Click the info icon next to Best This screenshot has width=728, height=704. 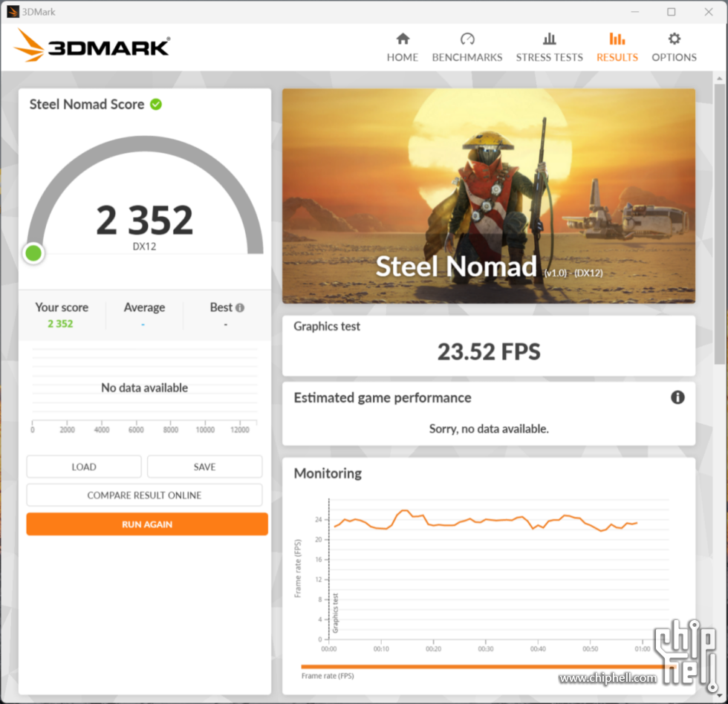[239, 307]
